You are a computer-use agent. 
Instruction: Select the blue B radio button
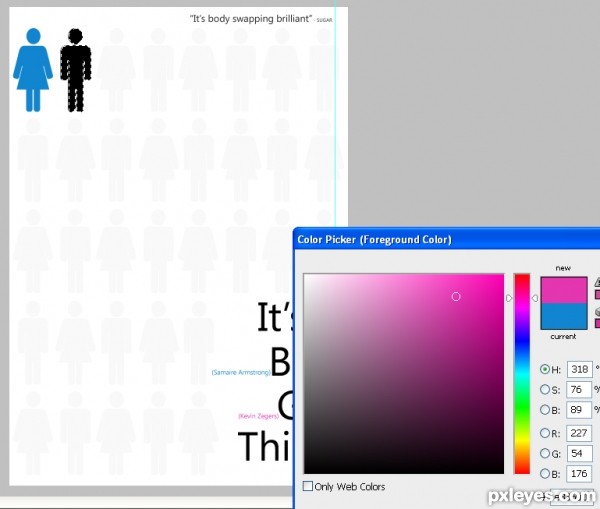[x=545, y=474]
